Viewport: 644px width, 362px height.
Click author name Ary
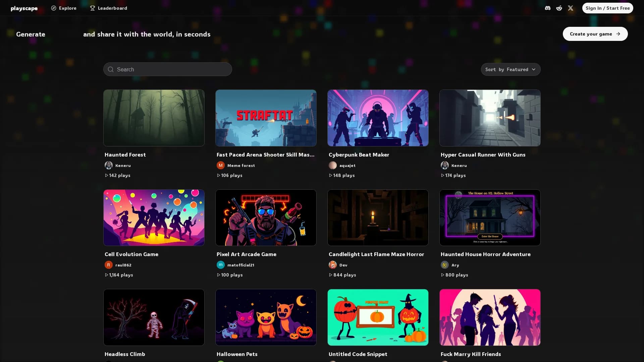(x=455, y=265)
